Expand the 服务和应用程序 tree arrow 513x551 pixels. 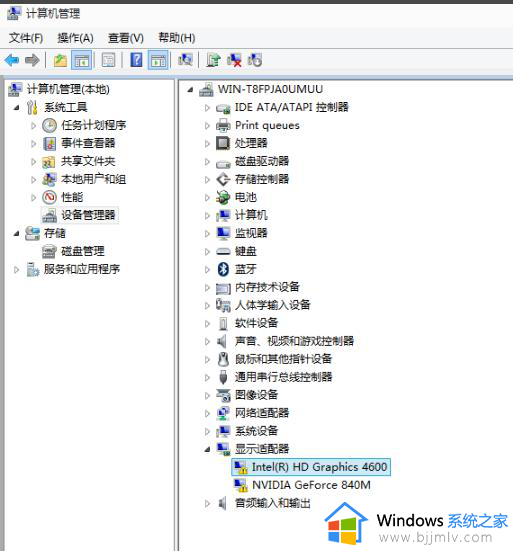16,270
